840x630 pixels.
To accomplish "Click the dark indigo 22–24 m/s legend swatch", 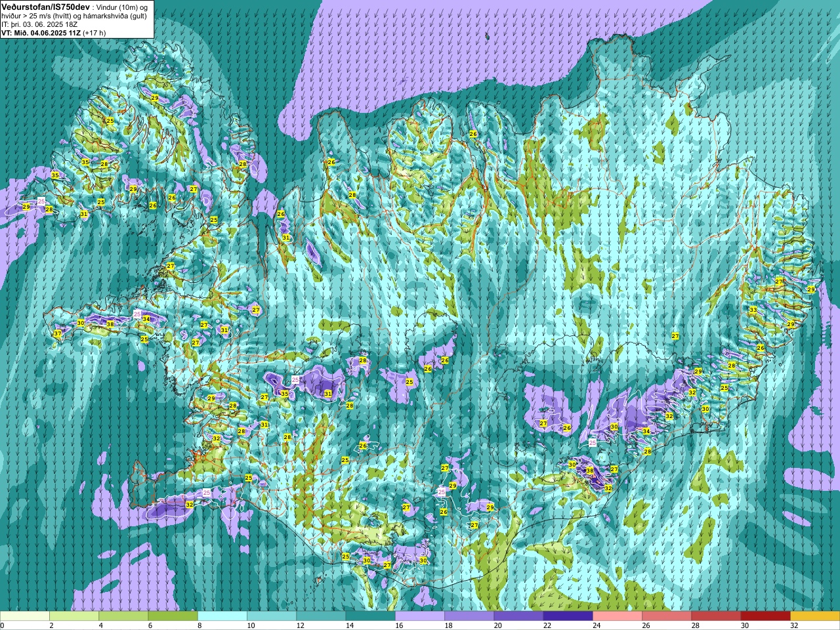I will point(568,616).
